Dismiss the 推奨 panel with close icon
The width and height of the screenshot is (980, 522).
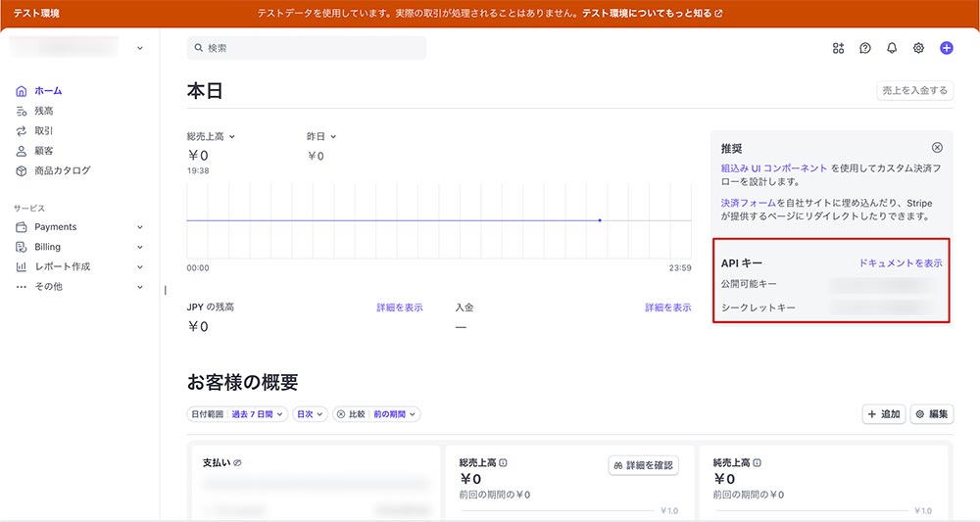[x=937, y=148]
